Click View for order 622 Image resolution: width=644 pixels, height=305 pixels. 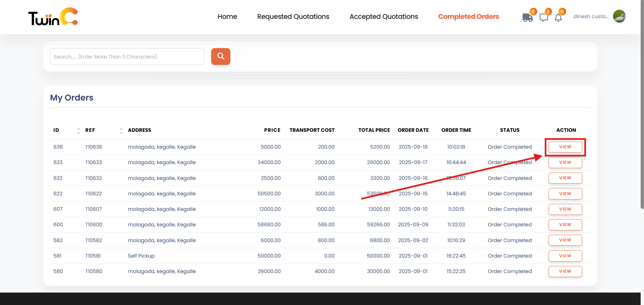565,194
